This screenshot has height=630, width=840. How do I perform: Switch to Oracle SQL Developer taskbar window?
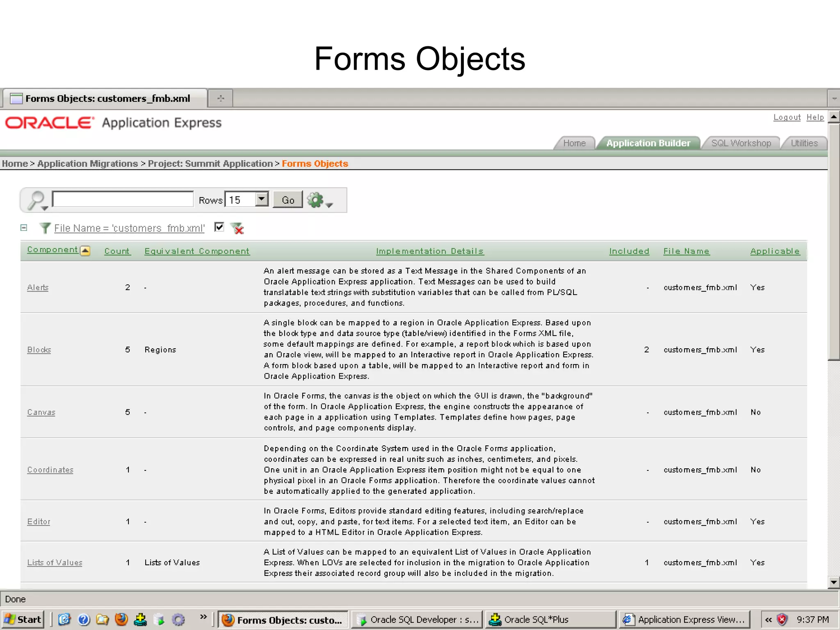coord(417,619)
